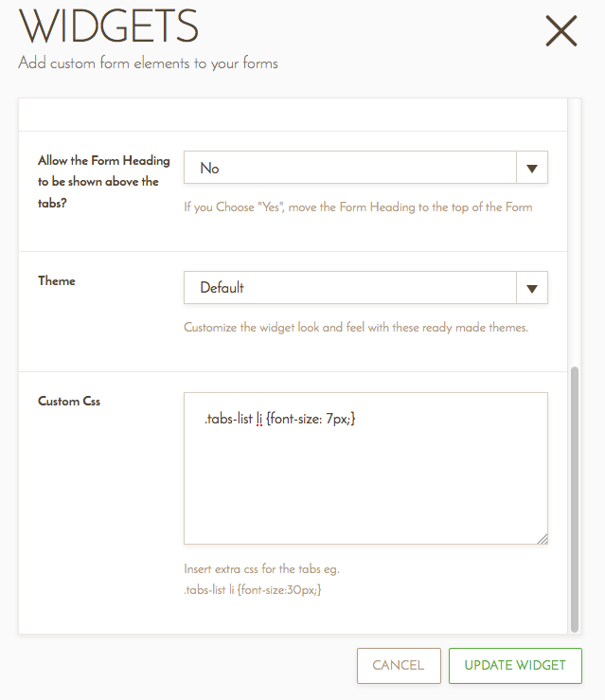Click the hint about moving Form Heading
Screen dimensions: 605x700
tap(358, 207)
